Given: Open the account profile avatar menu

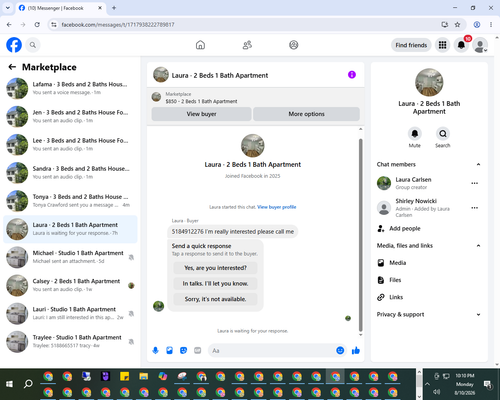Looking at the screenshot, I should click(x=480, y=46).
